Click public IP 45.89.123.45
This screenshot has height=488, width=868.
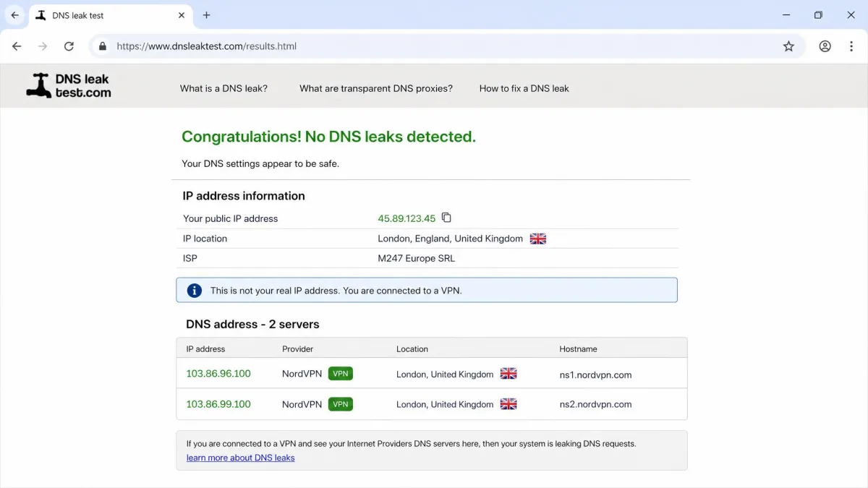point(407,218)
